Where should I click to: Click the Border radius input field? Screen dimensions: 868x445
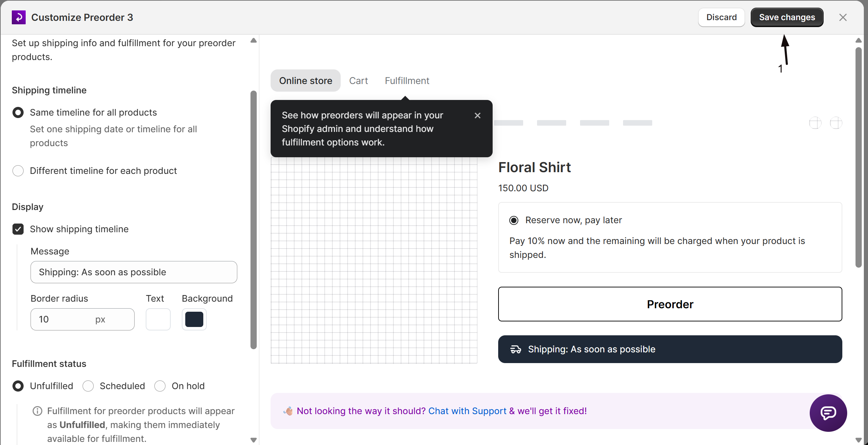pos(83,319)
